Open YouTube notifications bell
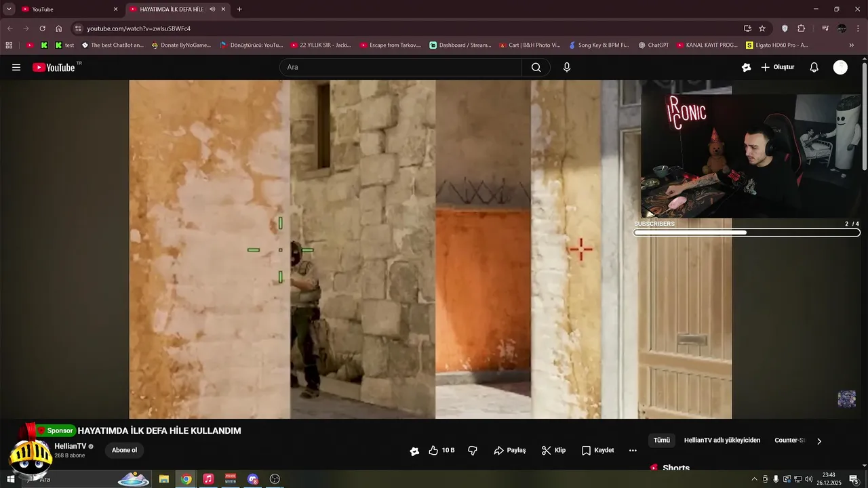Screen dimensions: 868x488 click(x=814, y=67)
